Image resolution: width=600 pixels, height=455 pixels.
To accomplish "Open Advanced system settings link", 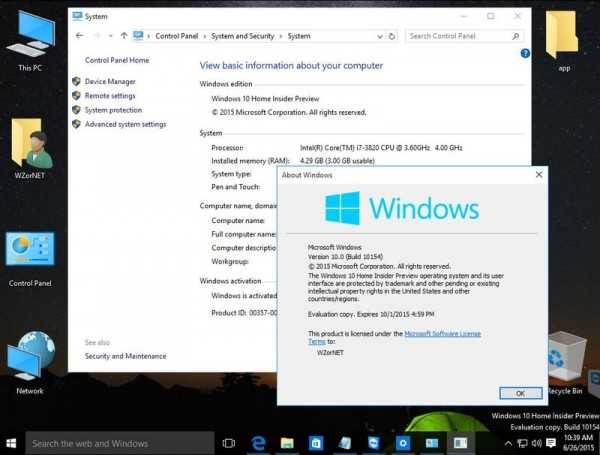I will tap(126, 124).
